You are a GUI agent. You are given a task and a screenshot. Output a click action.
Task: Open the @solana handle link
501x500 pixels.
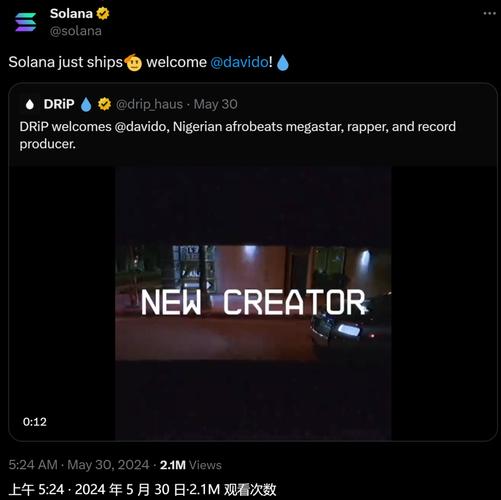pos(76,31)
